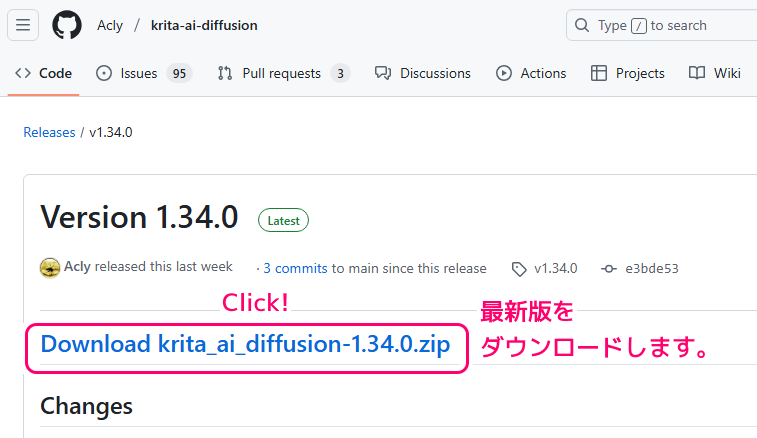Open the Acly owner link

coord(110,25)
